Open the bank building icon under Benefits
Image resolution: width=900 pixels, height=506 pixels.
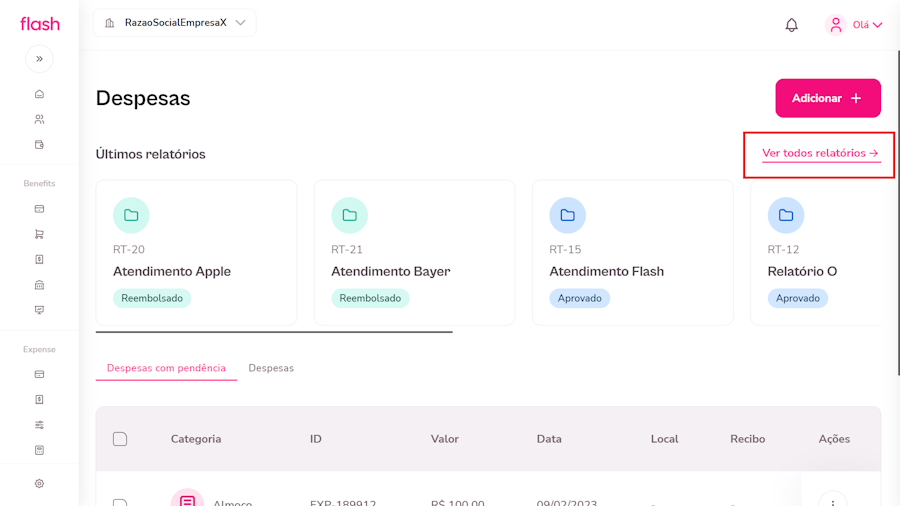point(39,285)
